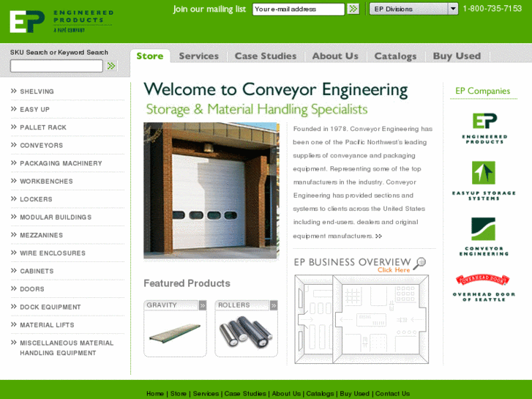
Task: Click the footer Buy Used link
Action: pos(355,394)
